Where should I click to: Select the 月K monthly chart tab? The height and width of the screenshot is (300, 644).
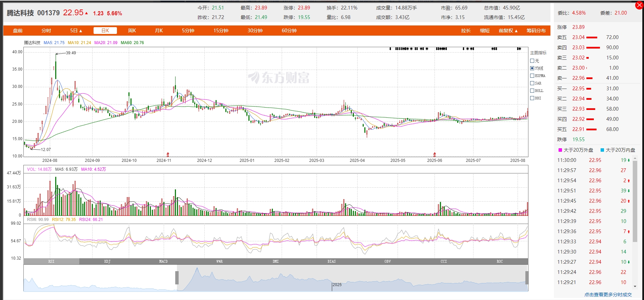159,31
